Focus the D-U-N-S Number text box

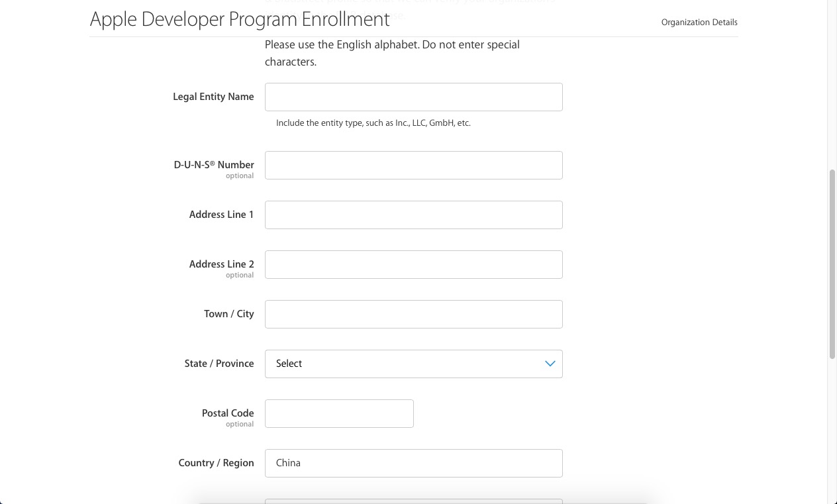coord(413,165)
